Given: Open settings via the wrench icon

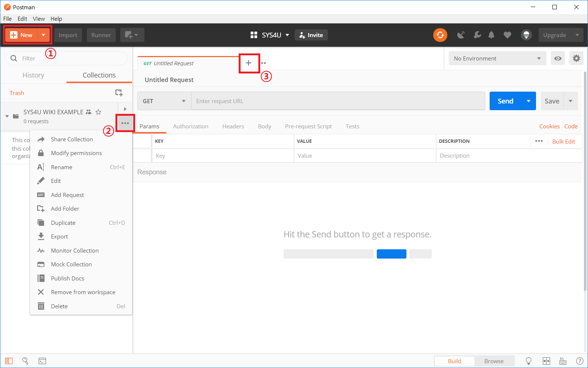Looking at the screenshot, I should click(x=477, y=35).
